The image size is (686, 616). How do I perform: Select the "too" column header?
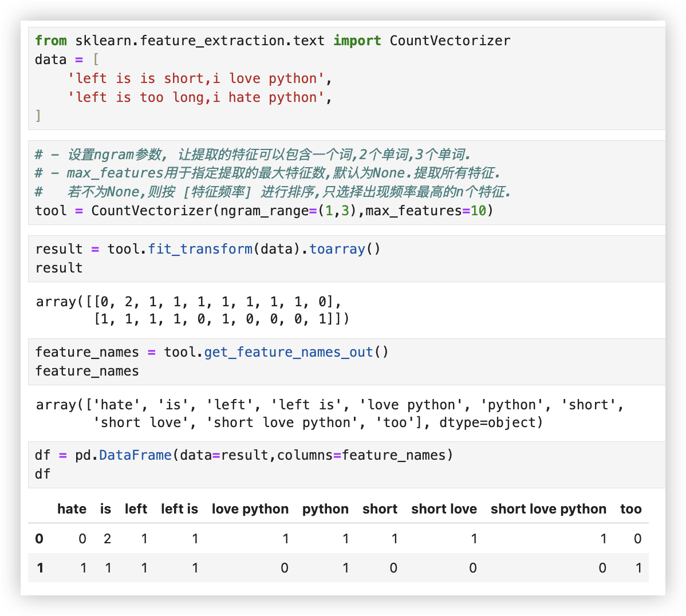[630, 509]
